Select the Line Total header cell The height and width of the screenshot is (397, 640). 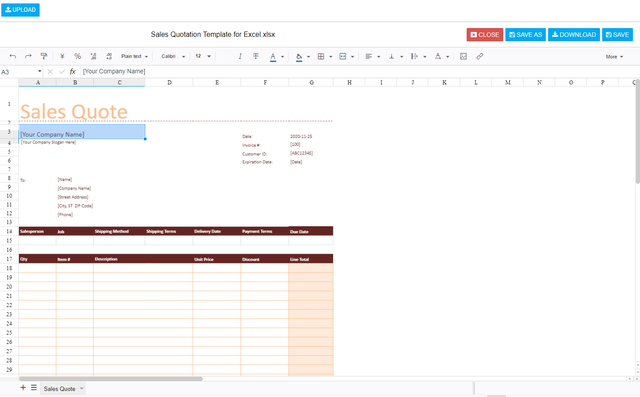pos(311,259)
